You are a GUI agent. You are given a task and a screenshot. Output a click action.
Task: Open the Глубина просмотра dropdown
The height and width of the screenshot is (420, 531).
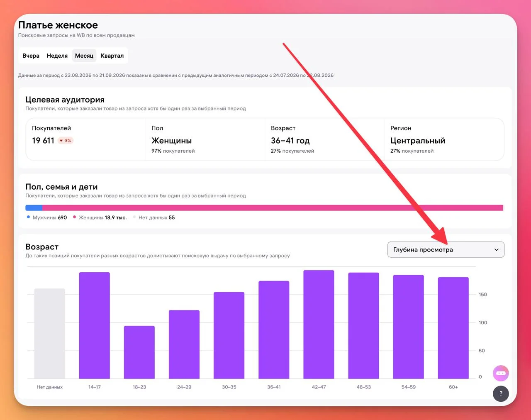tap(446, 249)
